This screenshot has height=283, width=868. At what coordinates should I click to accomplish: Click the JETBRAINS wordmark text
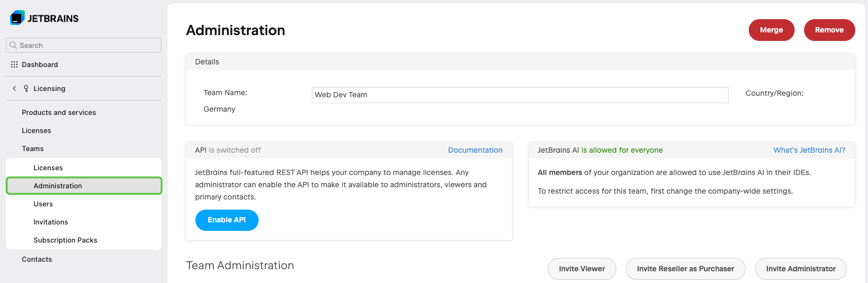(x=53, y=19)
